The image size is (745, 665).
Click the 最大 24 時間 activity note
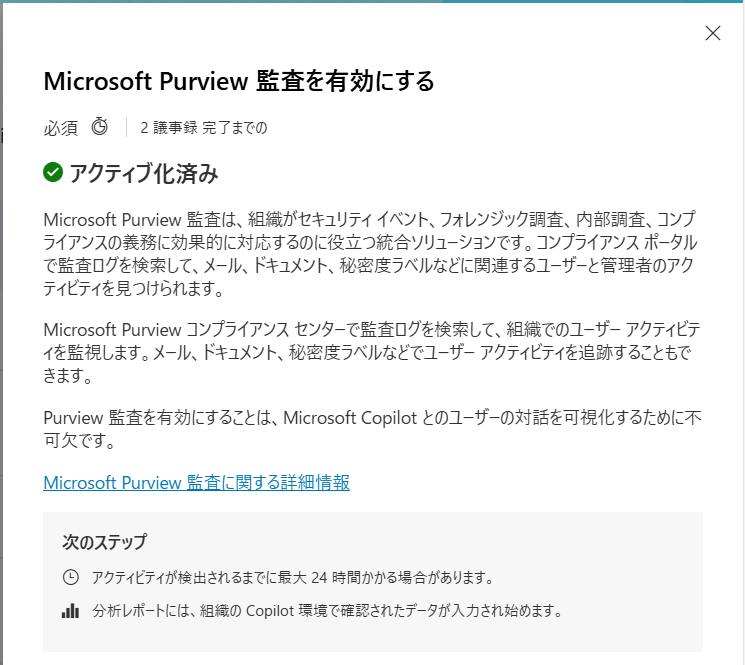click(292, 578)
